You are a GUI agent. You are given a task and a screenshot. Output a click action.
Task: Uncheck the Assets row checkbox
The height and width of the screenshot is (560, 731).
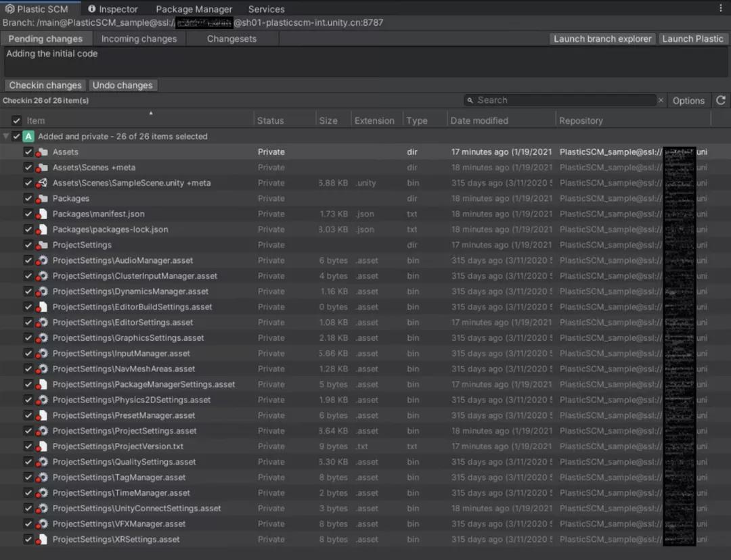click(x=28, y=152)
